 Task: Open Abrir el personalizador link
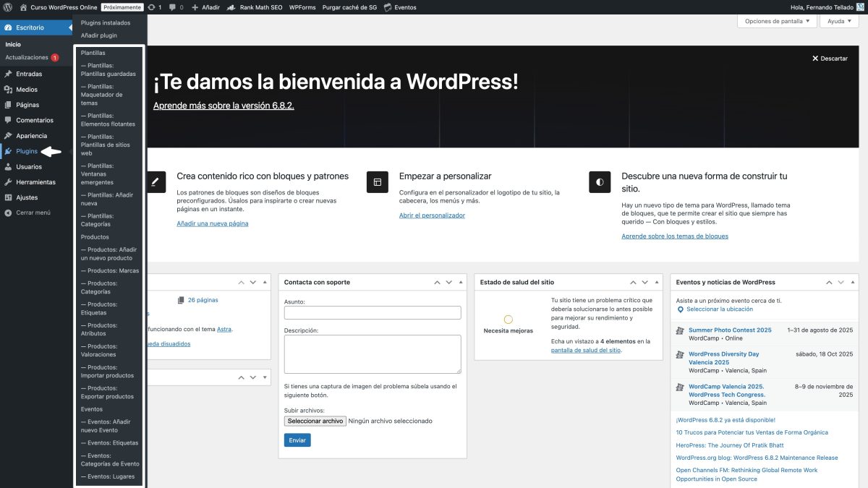[x=431, y=215]
